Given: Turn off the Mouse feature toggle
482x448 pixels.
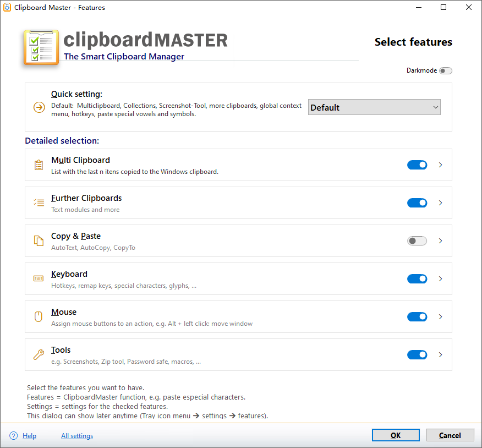Looking at the screenshot, I should tap(417, 316).
